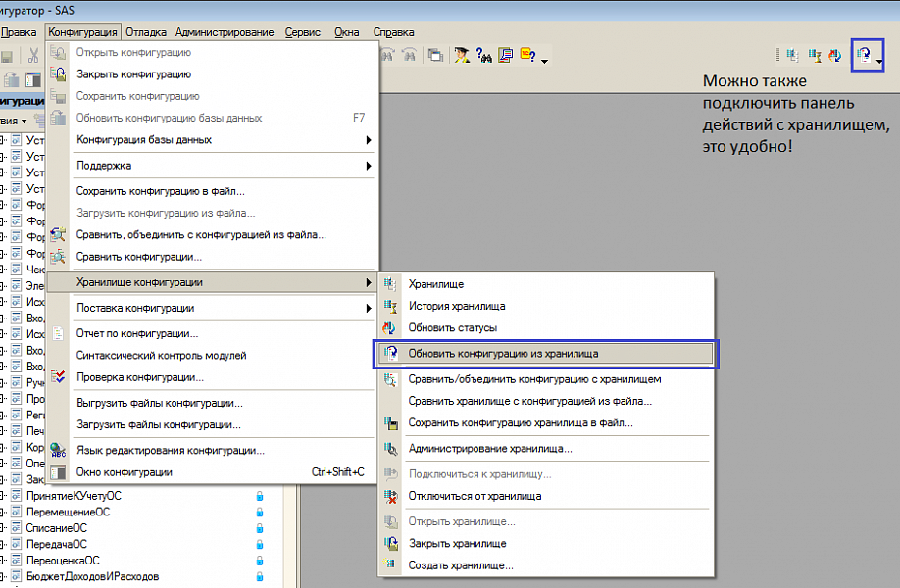The height and width of the screenshot is (588, 900).
Task: Choose Отчет по конфигурации... menu item
Action: (x=212, y=334)
